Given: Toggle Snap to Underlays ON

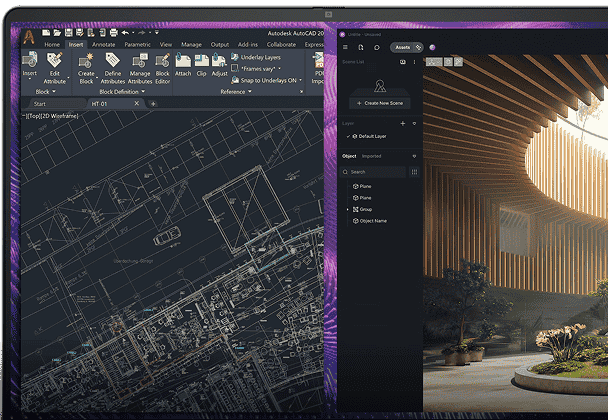Looking at the screenshot, I should 266,80.
